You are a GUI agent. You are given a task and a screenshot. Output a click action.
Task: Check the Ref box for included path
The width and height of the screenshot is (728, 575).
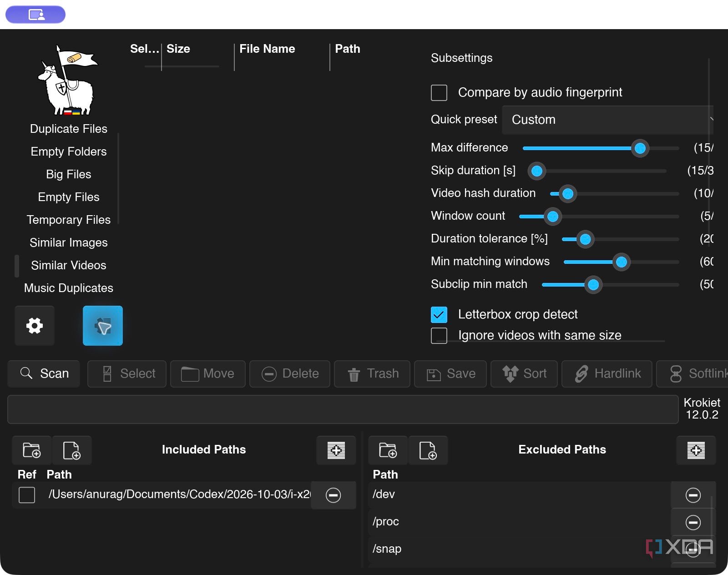tap(27, 495)
